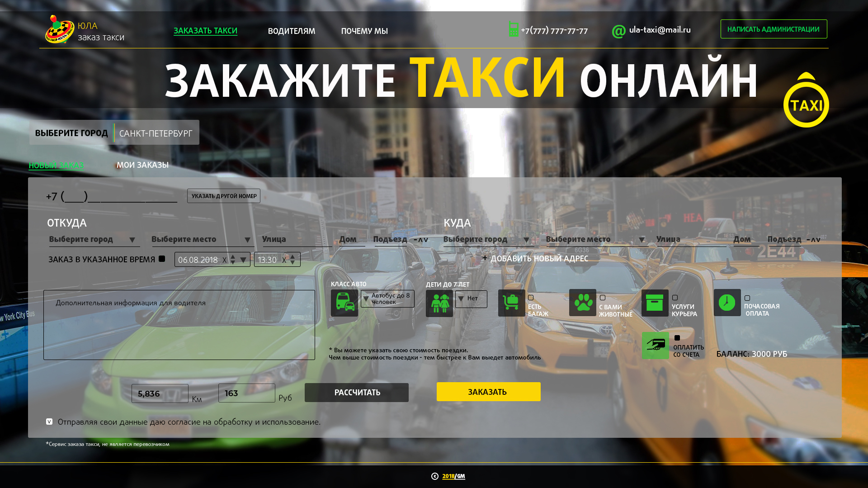Toggle the data processing consent checkbox

49,422
